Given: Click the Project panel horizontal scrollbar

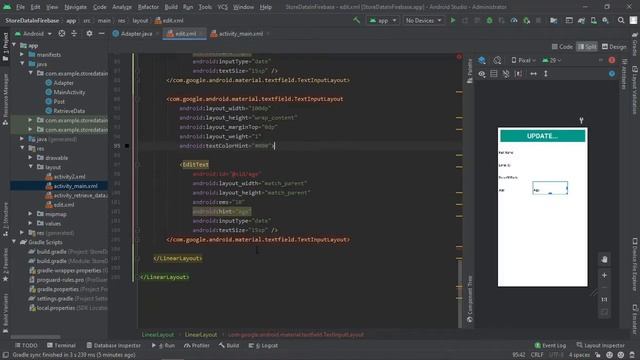Looking at the screenshot, I should (36, 337).
